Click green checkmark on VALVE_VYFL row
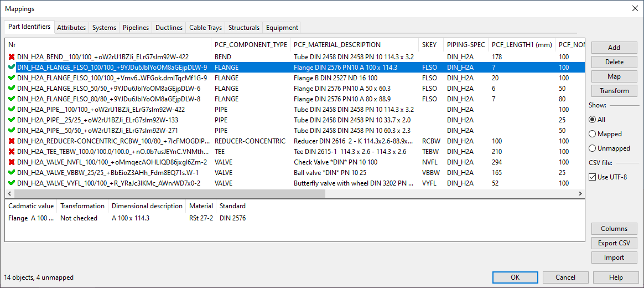Screen dimensions: 644x288 pos(12,183)
